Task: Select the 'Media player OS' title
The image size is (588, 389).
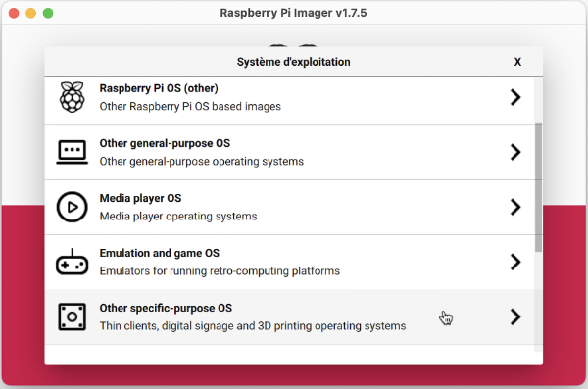Action: 140,198
